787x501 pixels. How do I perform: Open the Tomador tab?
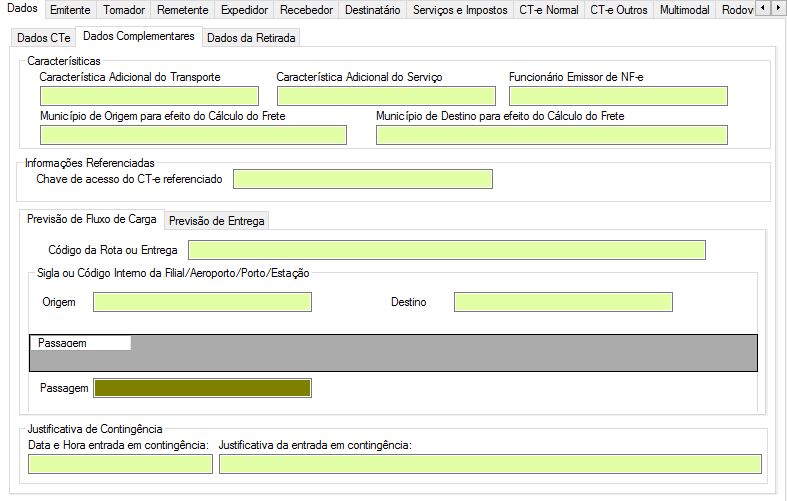(124, 10)
